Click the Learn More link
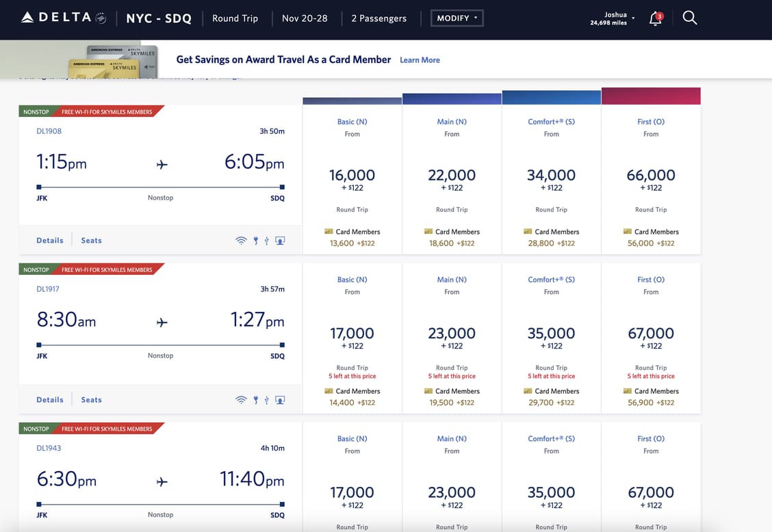Viewport: 772px width, 532px height. point(420,60)
